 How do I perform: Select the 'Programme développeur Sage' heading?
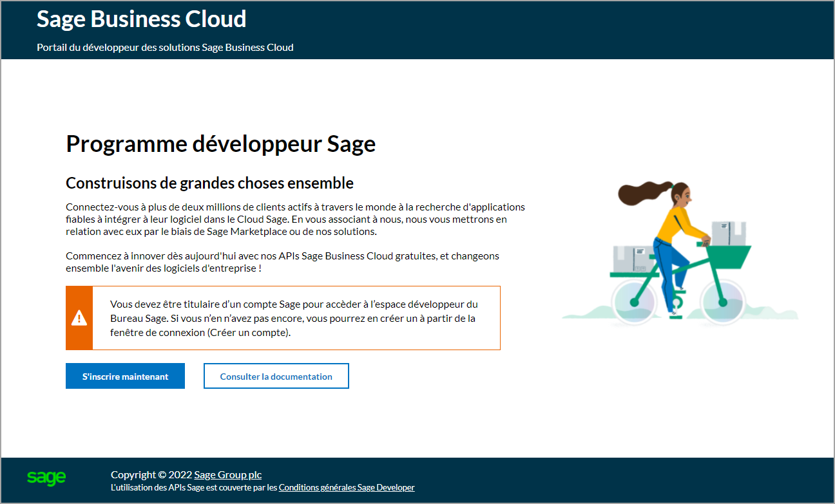[220, 144]
